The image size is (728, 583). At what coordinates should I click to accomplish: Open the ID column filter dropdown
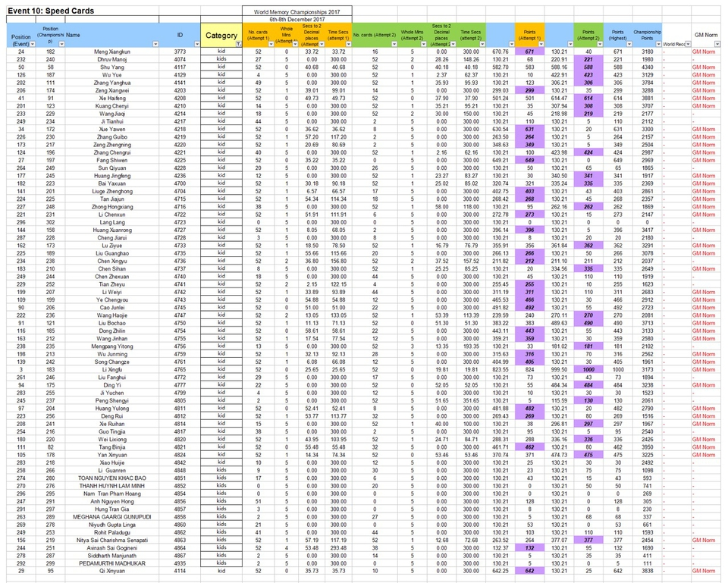pos(197,44)
